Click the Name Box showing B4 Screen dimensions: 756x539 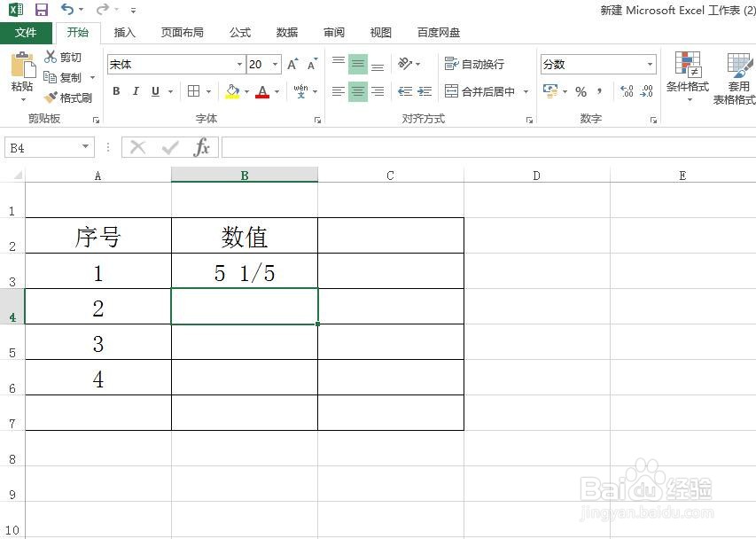49,147
